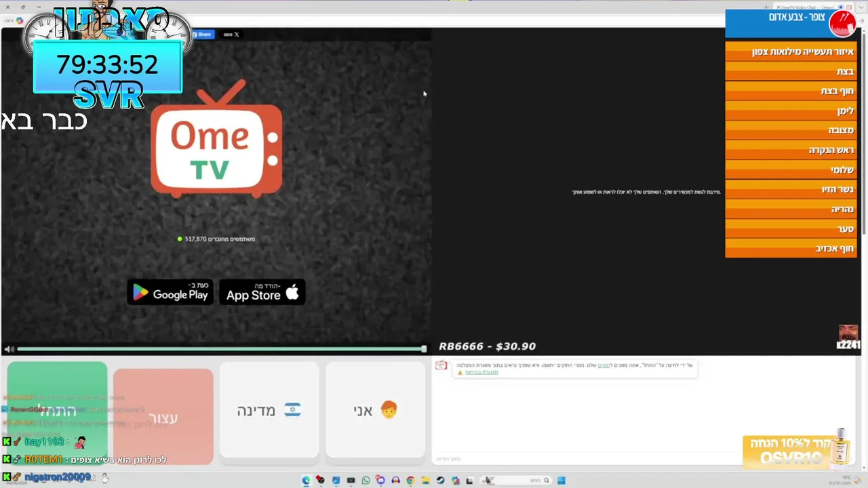Open WhatsApp from the taskbar
Screen dimensions: 868x488
tap(366, 481)
